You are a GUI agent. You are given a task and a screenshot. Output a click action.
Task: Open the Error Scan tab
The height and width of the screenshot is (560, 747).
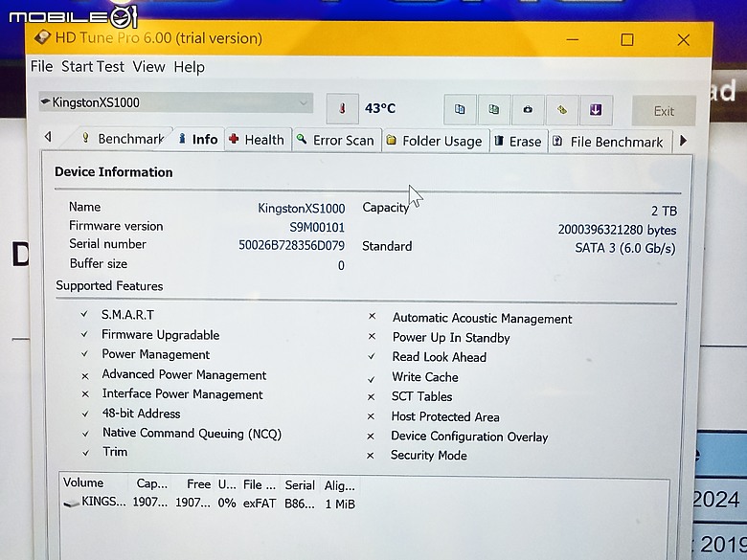pyautogui.click(x=336, y=140)
